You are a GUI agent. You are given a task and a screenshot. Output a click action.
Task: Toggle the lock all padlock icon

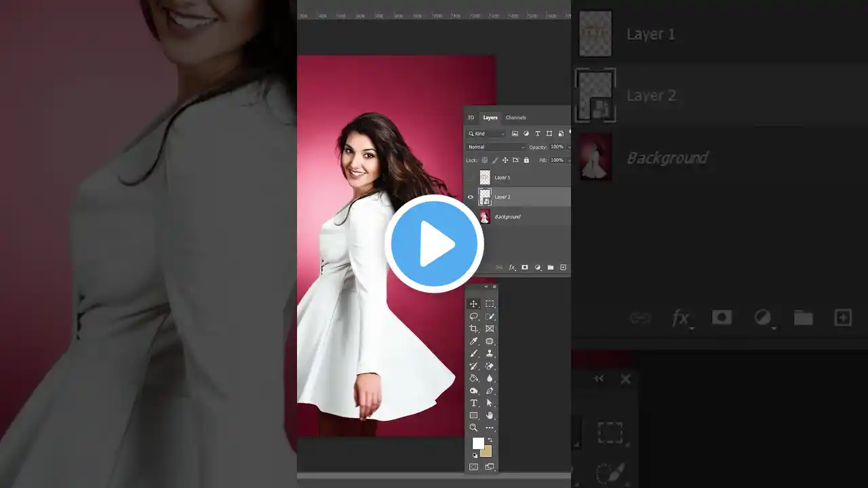click(x=526, y=160)
